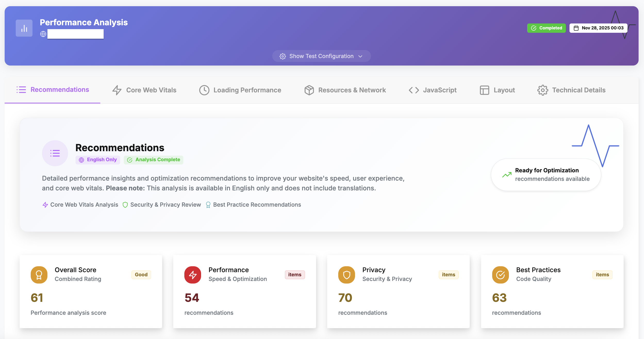Click the award ribbon Overall Score icon
Screen dimensions: 644x339
(39, 275)
